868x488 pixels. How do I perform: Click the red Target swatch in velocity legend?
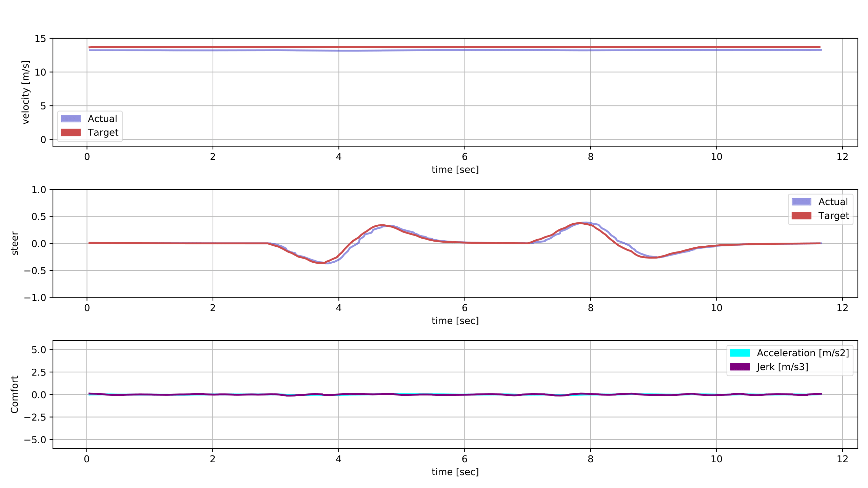point(71,133)
